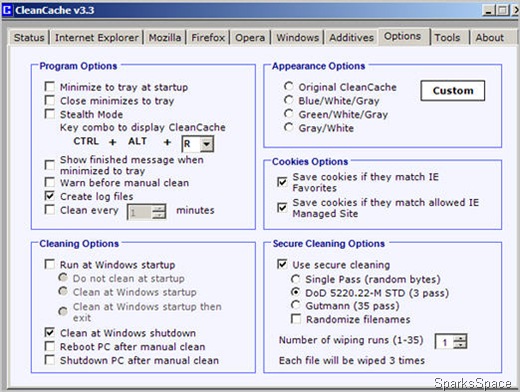
Task: Switch to the Status tab
Action: pos(29,37)
